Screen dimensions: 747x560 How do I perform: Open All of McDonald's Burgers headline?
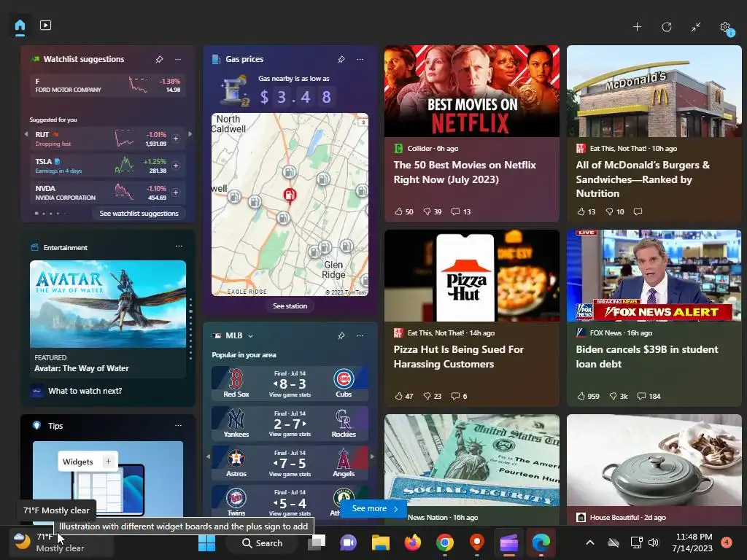[x=643, y=179]
